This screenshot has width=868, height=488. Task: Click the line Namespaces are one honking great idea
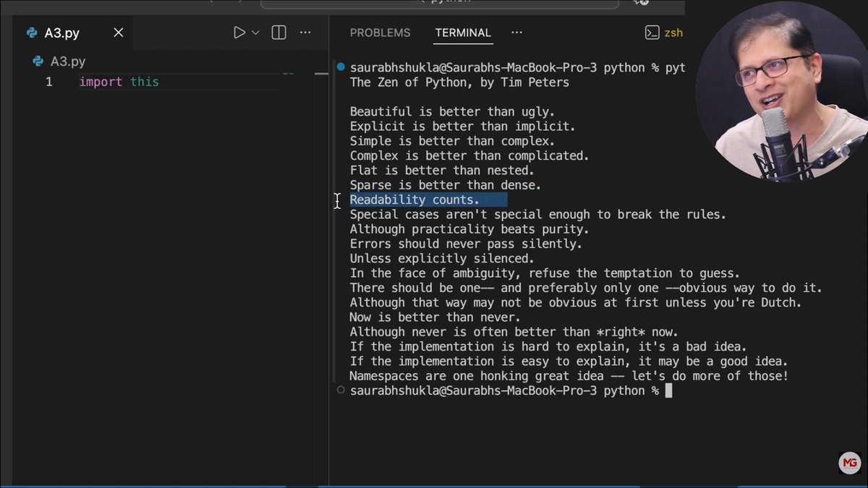(x=569, y=376)
